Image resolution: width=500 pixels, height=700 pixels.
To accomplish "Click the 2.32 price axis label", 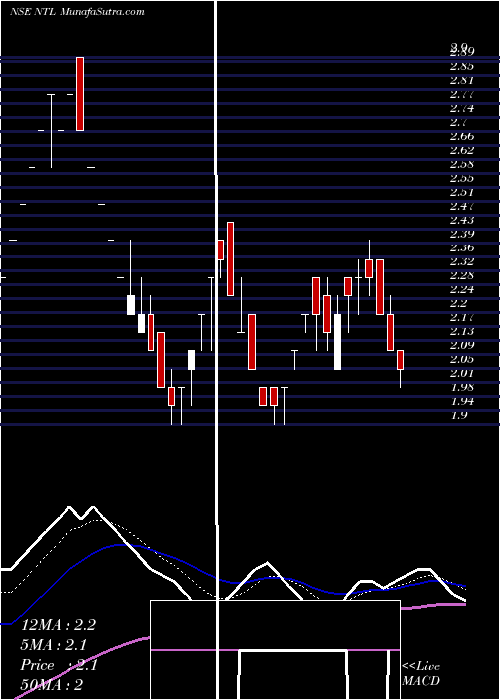I will click(x=462, y=261).
